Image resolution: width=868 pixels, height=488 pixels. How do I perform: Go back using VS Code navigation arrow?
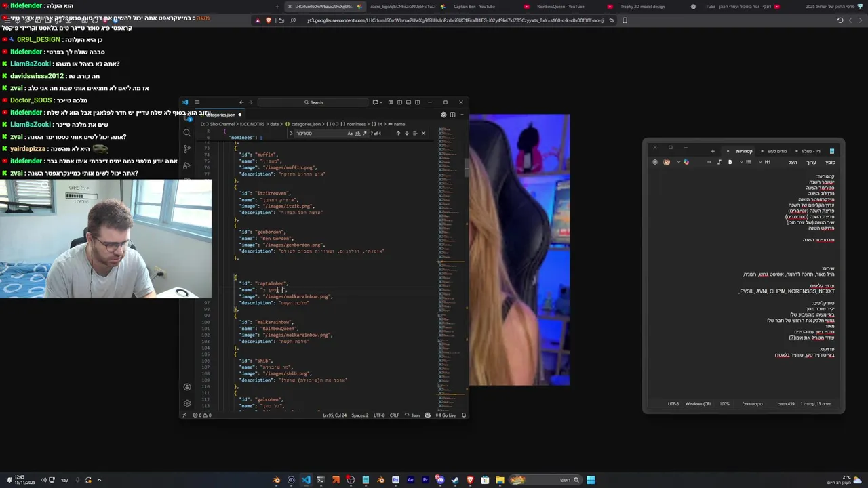click(x=241, y=102)
